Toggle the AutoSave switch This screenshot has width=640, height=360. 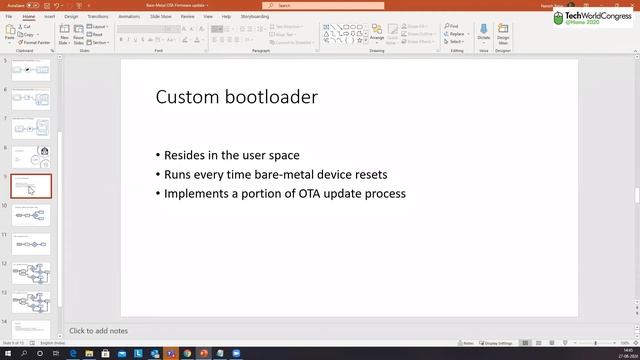[x=33, y=5]
